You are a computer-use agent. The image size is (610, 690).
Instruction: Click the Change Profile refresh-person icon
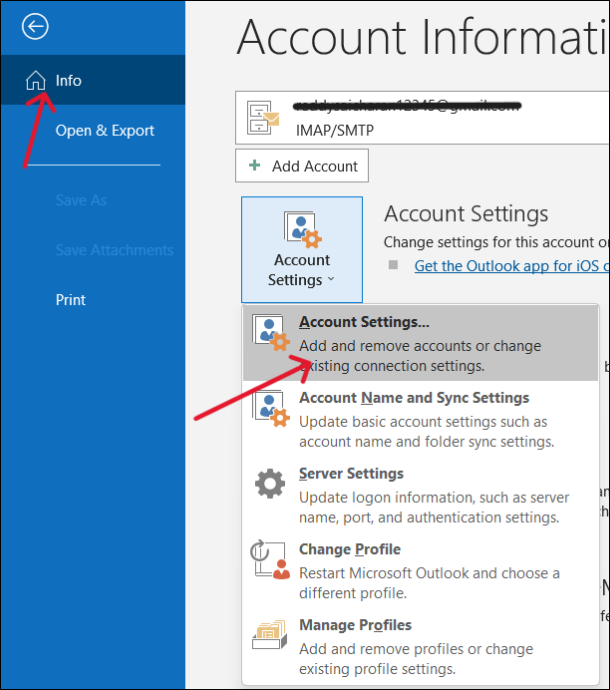(270, 559)
